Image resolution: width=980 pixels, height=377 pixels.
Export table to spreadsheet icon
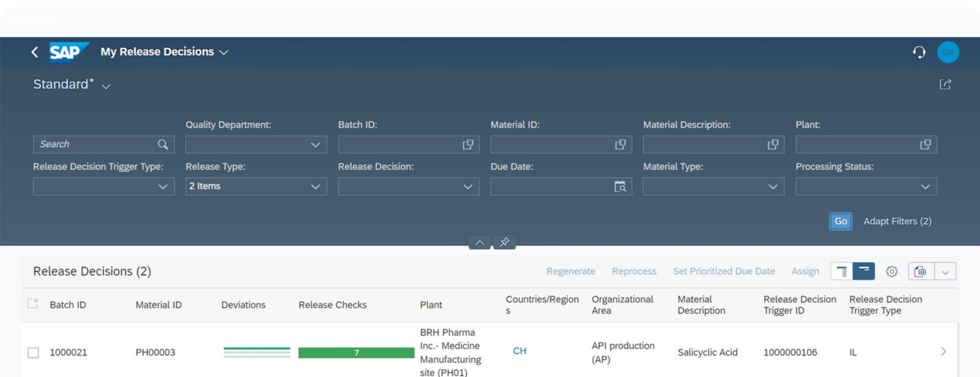coord(921,272)
